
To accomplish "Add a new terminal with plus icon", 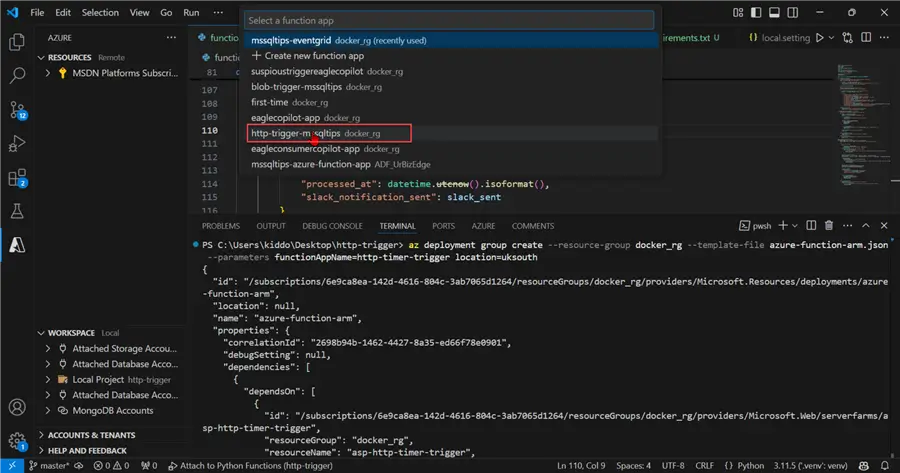I will [x=783, y=226].
